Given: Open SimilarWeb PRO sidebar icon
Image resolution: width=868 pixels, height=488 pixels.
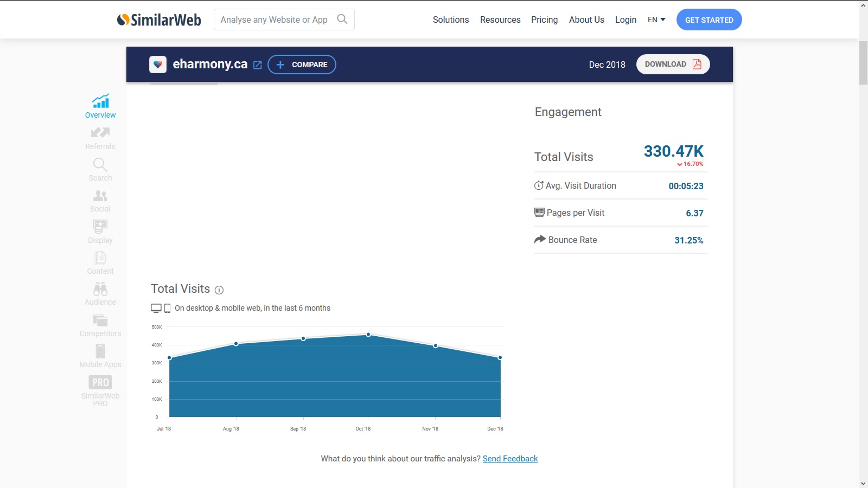Looking at the screenshot, I should click(100, 382).
